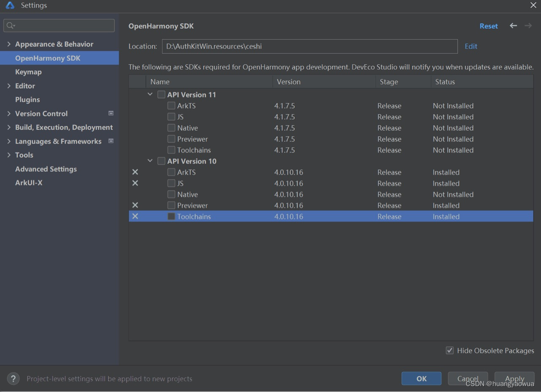The height and width of the screenshot is (392, 541).
Task: Expand Build, Execution, Deployment section
Action: pyautogui.click(x=9, y=127)
